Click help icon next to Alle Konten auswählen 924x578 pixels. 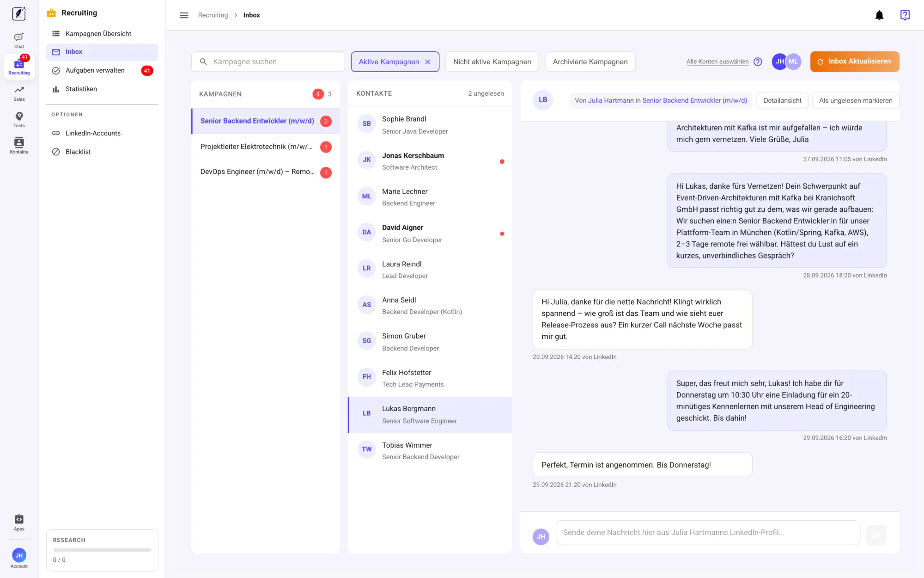758,61
